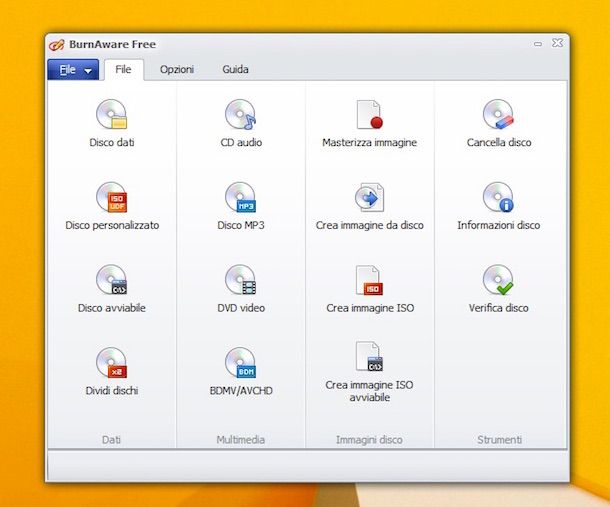Screen dimensions: 610x507
Task: Click the "Cancella disco" label
Action: click(499, 142)
